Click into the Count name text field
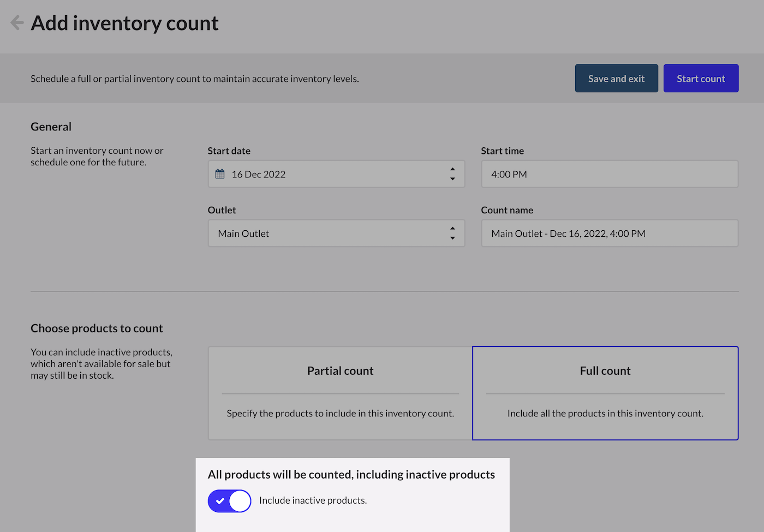The height and width of the screenshot is (532, 764). tap(609, 234)
